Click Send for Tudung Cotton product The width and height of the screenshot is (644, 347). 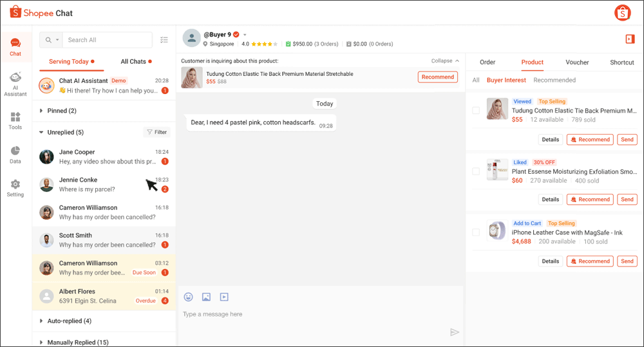tap(627, 140)
